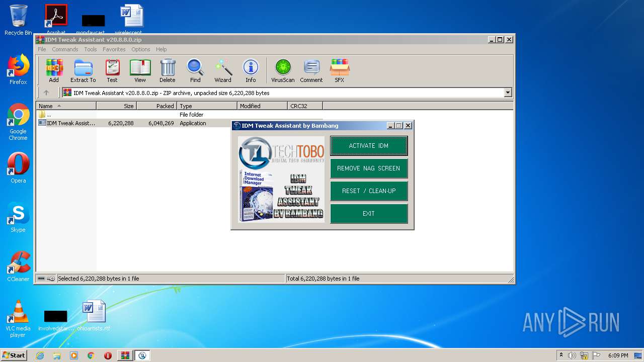Click the EXIT button
644x362 pixels.
(369, 214)
